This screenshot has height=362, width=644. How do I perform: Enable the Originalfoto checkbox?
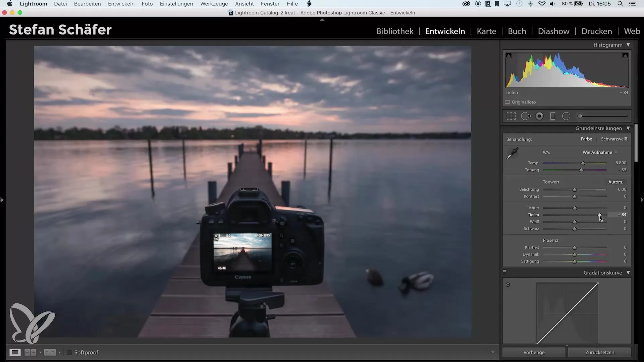(507, 102)
